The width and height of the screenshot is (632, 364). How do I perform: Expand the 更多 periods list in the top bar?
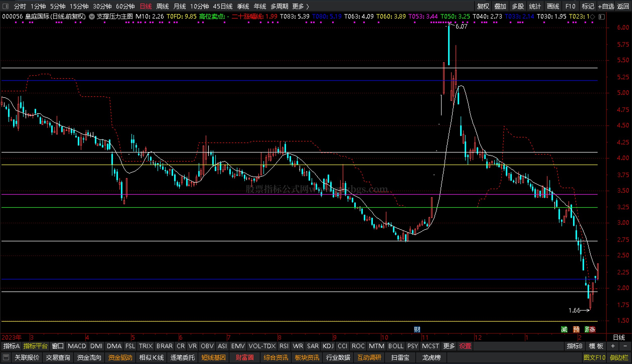[301, 6]
